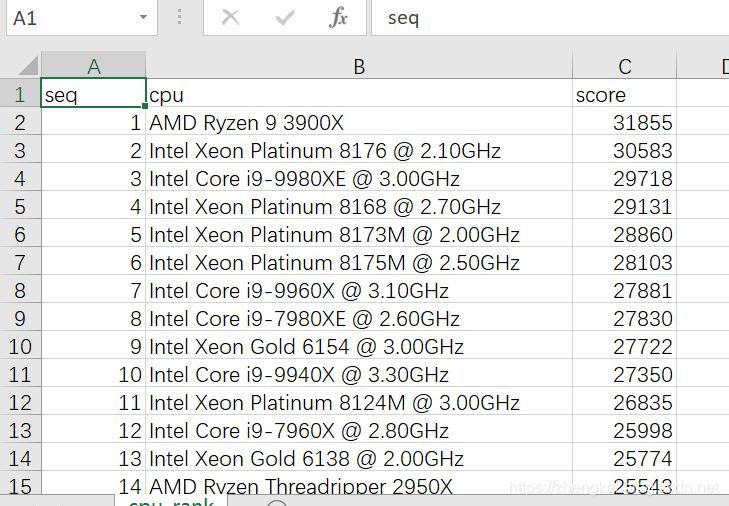This screenshot has width=729, height=506.
Task: Select cell Intel Core i9-7980XE @ 2.60GHz
Action: [x=359, y=317]
